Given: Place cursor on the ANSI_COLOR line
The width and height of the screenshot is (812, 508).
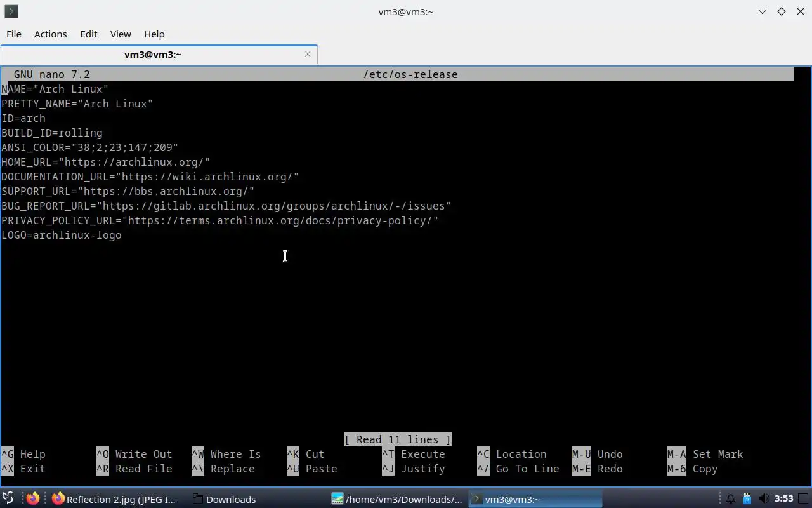Looking at the screenshot, I should [90, 147].
